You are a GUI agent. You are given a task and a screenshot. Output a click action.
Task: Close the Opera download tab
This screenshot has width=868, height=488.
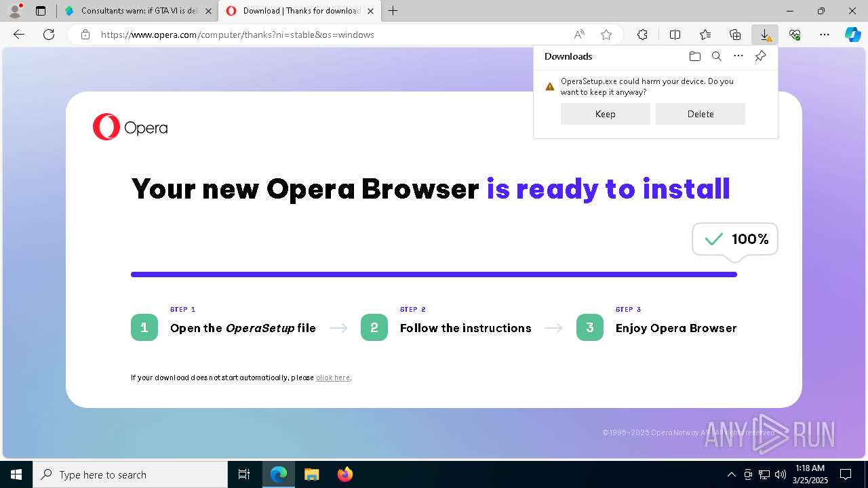[370, 11]
